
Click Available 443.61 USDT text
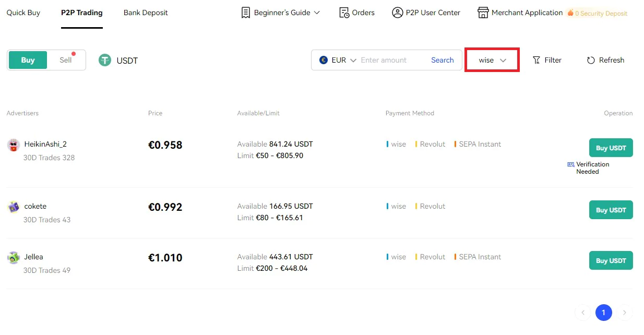point(275,257)
